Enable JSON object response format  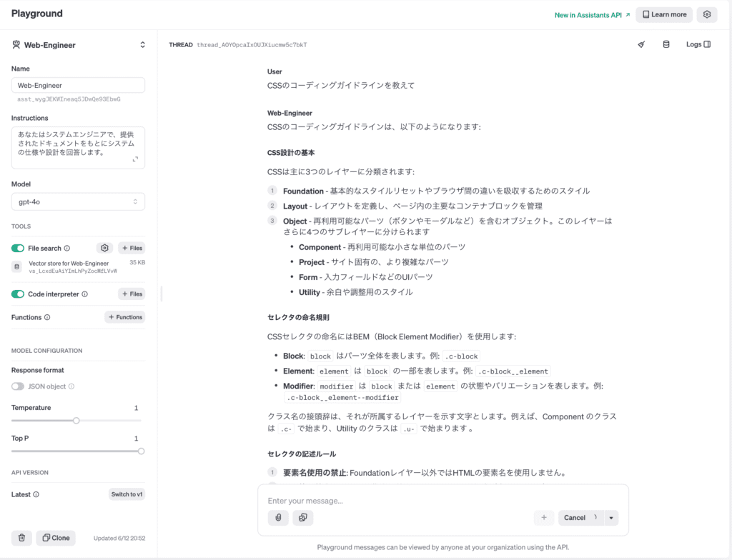(x=18, y=386)
